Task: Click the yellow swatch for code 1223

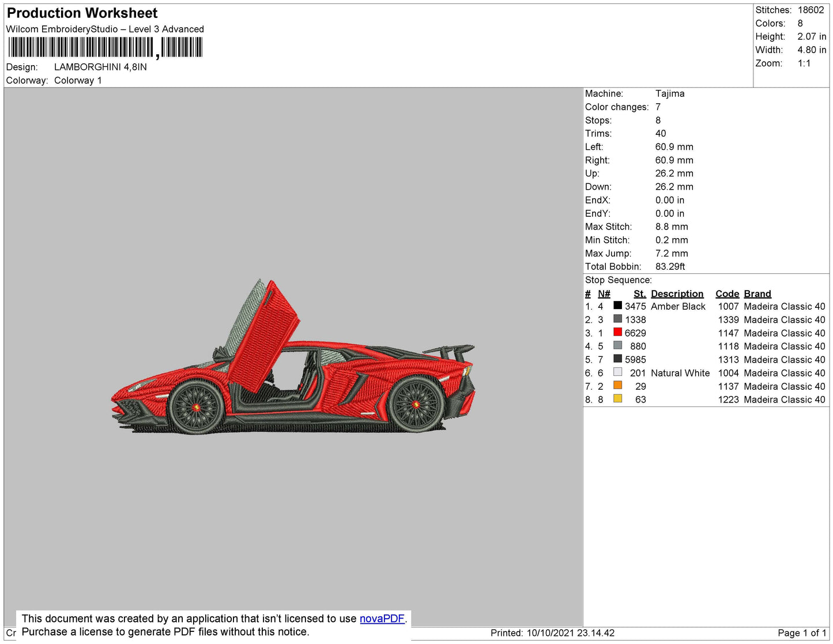Action: point(617,398)
